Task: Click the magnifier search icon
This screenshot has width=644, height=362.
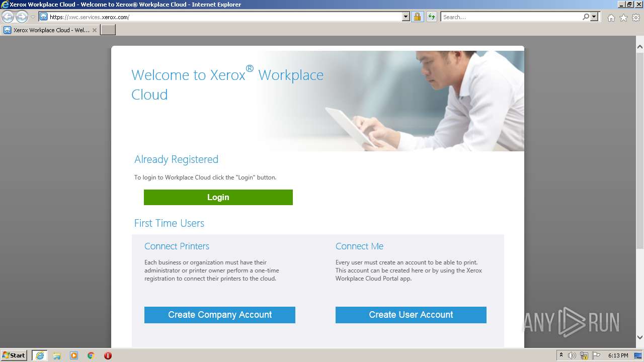Action: coord(586,17)
